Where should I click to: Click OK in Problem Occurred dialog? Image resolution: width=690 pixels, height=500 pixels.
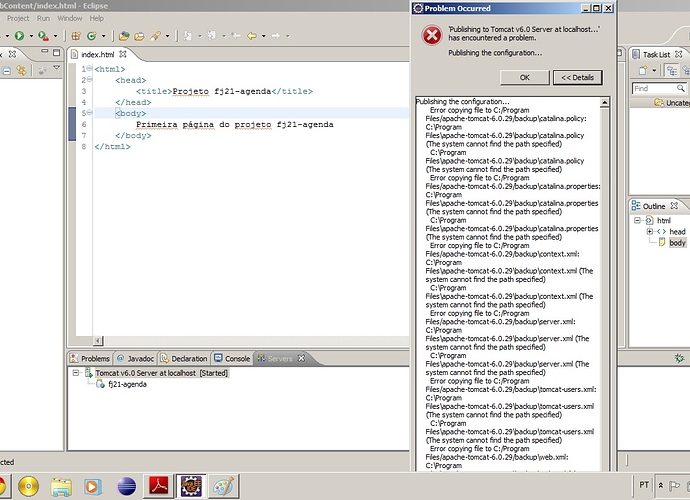(x=525, y=77)
